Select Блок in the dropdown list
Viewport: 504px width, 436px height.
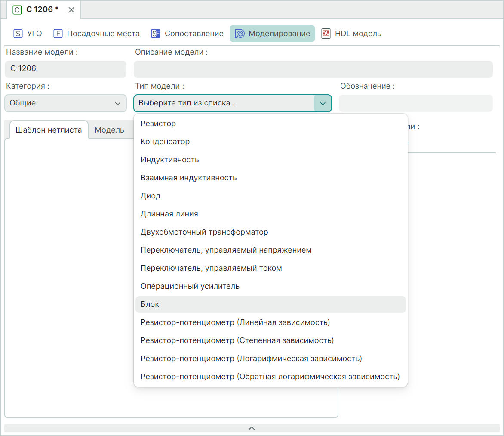coord(150,304)
